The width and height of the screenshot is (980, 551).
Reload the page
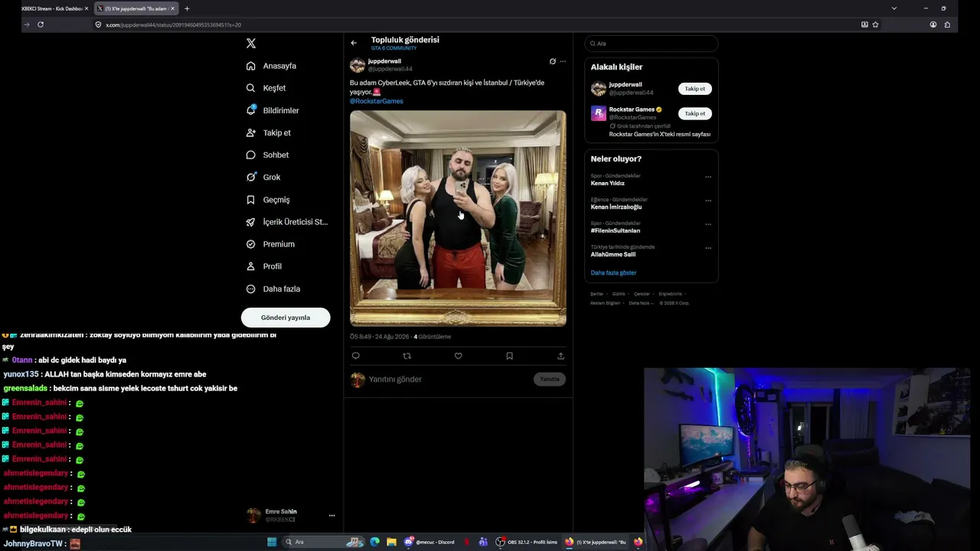click(41, 24)
